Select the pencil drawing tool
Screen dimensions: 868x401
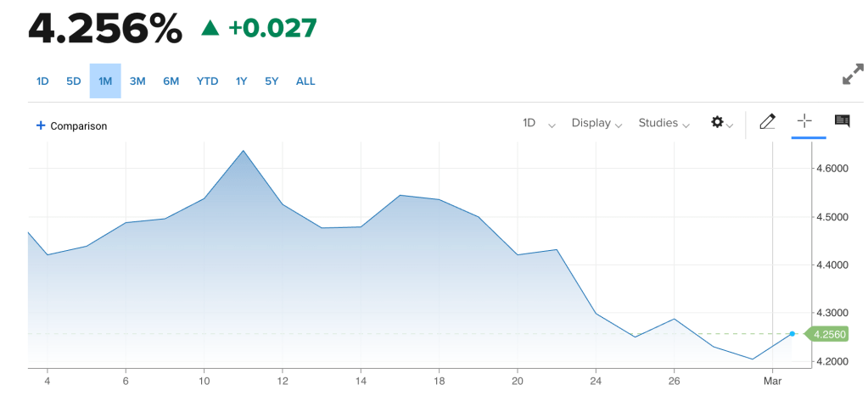(767, 122)
